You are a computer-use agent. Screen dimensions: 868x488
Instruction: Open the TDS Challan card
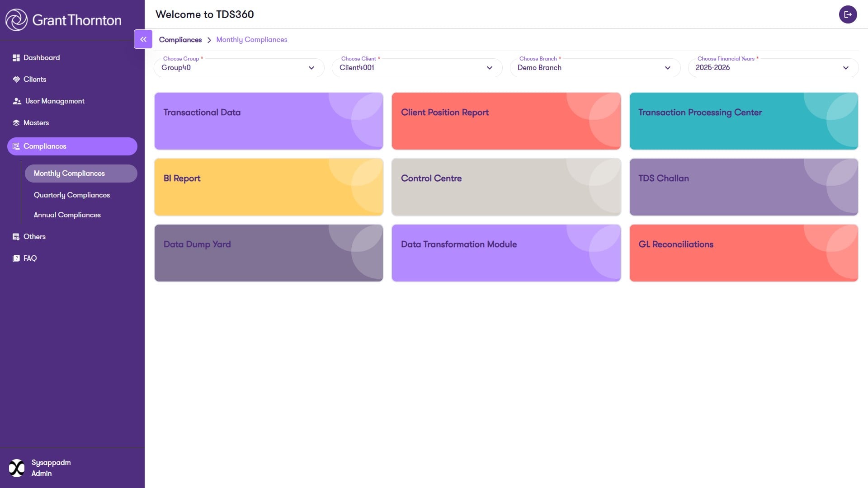click(744, 187)
